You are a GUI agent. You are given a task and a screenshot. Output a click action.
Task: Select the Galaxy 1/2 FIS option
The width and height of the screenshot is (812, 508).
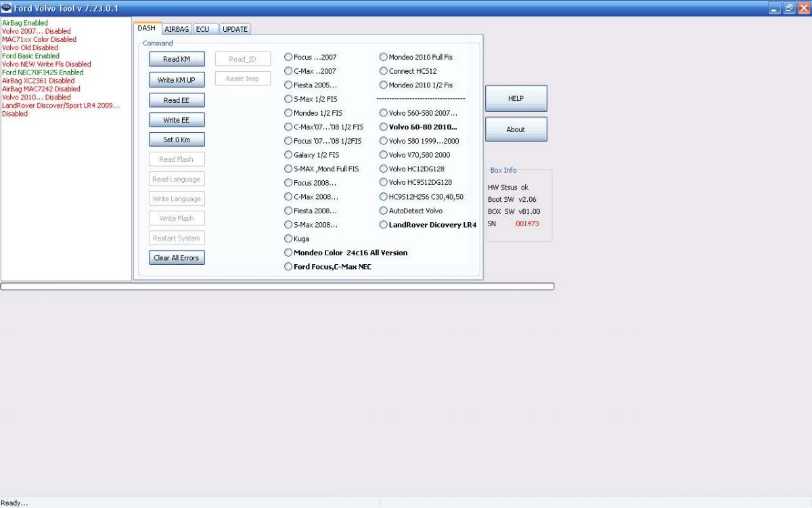tap(312, 155)
